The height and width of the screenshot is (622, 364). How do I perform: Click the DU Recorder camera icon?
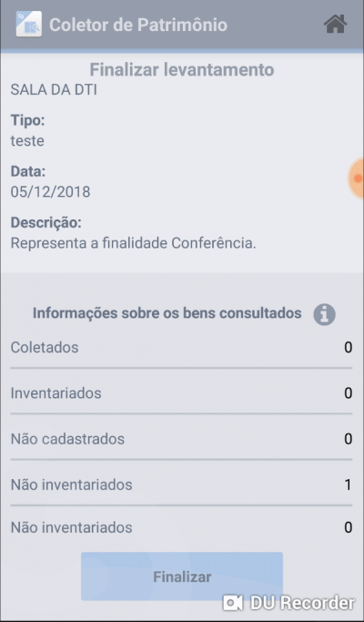point(233,604)
